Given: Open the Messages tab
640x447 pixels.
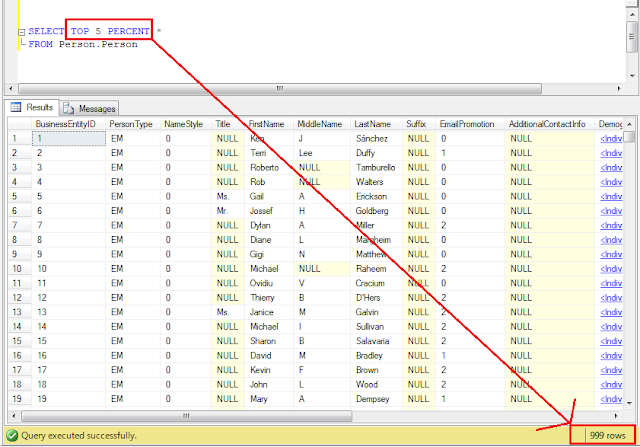Looking at the screenshot, I should (90, 109).
